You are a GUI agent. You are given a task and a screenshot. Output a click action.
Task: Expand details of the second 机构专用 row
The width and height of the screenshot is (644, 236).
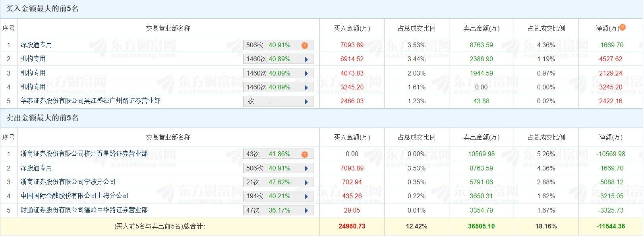[306, 73]
